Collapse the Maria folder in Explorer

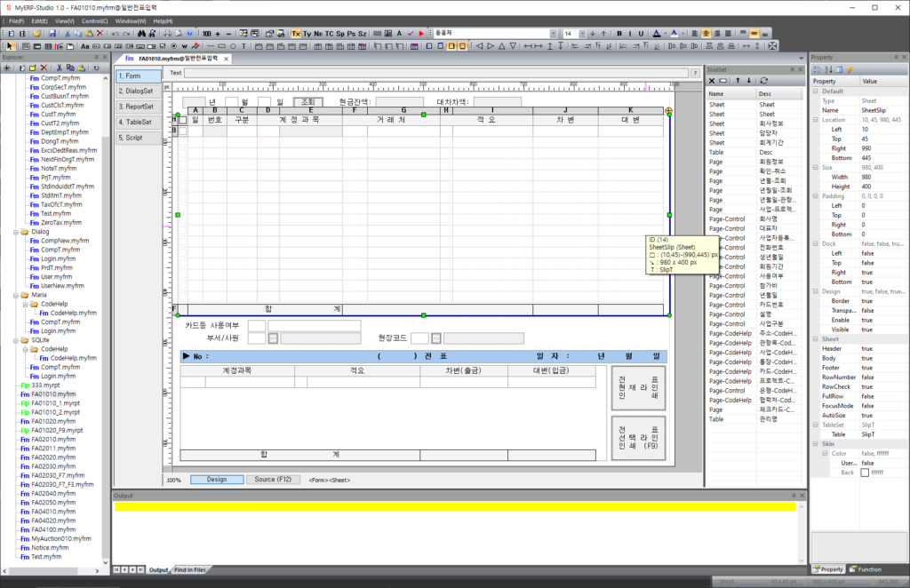pos(16,295)
